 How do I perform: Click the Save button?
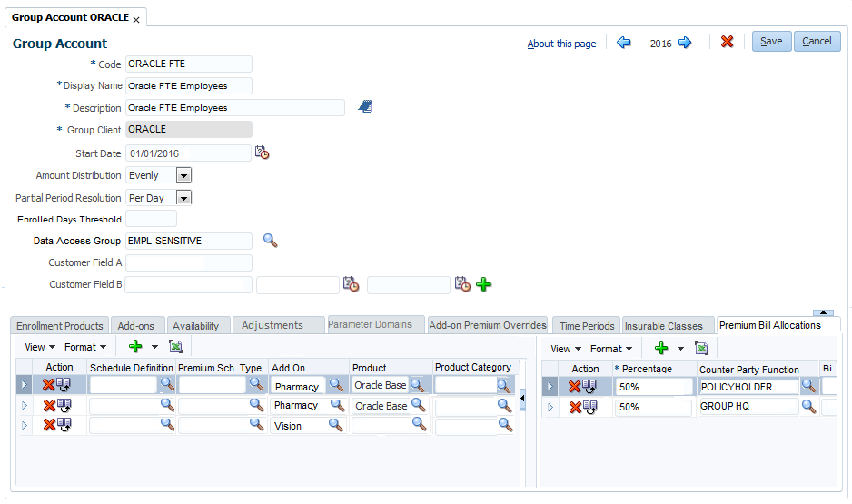(x=771, y=41)
